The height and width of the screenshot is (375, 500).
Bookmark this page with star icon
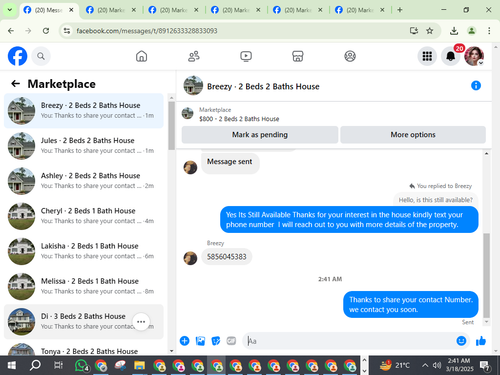(430, 31)
